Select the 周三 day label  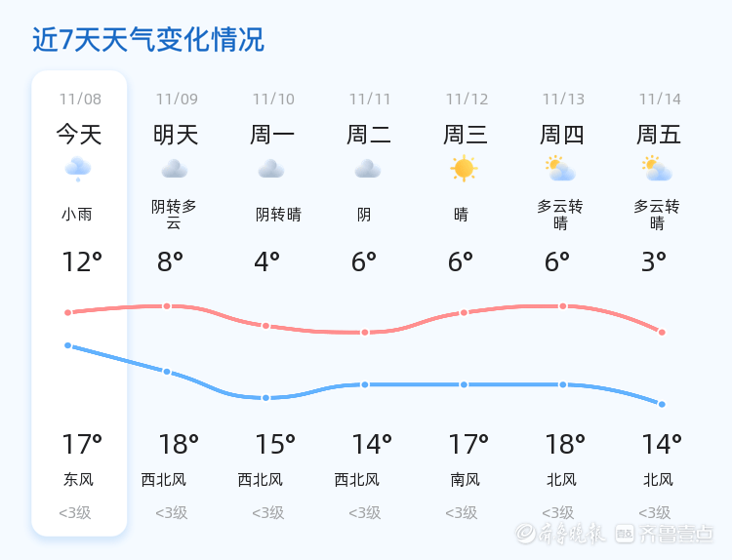pos(466,135)
